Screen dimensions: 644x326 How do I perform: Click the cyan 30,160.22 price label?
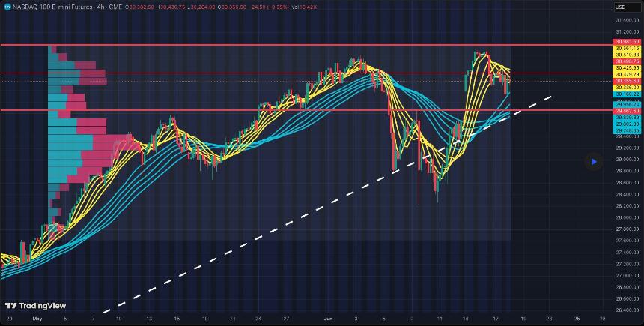(x=626, y=94)
